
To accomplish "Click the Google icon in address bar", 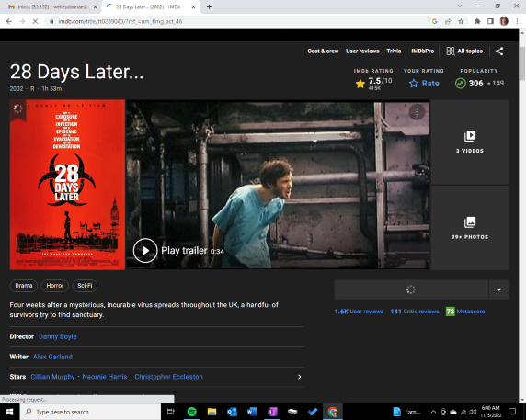I will tap(435, 21).
